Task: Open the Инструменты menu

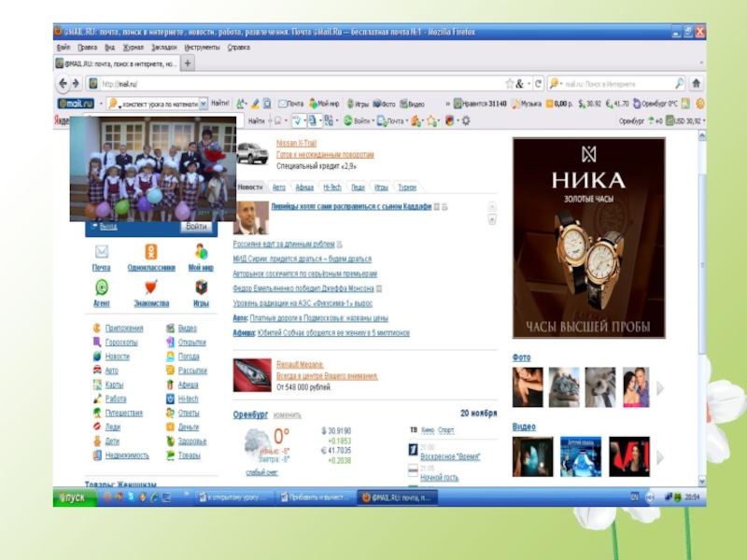Action: click(202, 48)
